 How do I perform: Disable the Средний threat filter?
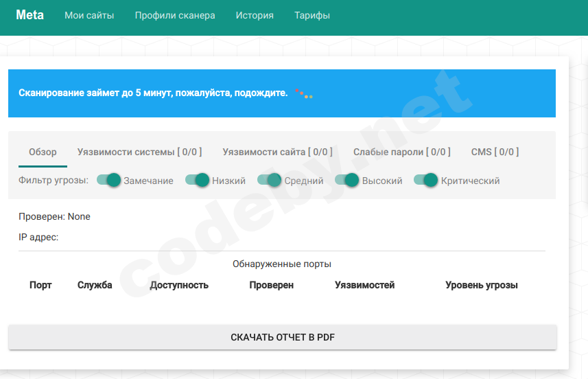269,180
